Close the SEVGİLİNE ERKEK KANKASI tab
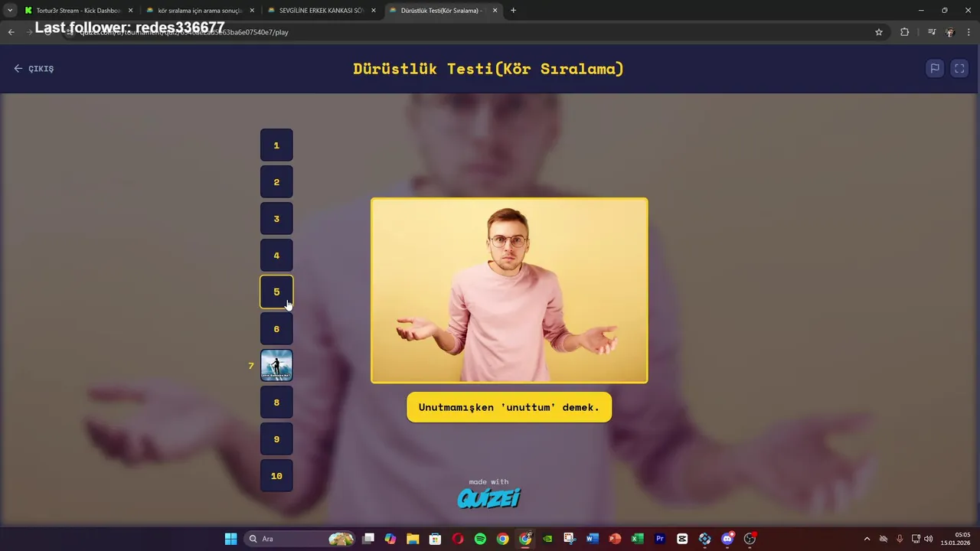The width and height of the screenshot is (980, 551). (x=374, y=11)
